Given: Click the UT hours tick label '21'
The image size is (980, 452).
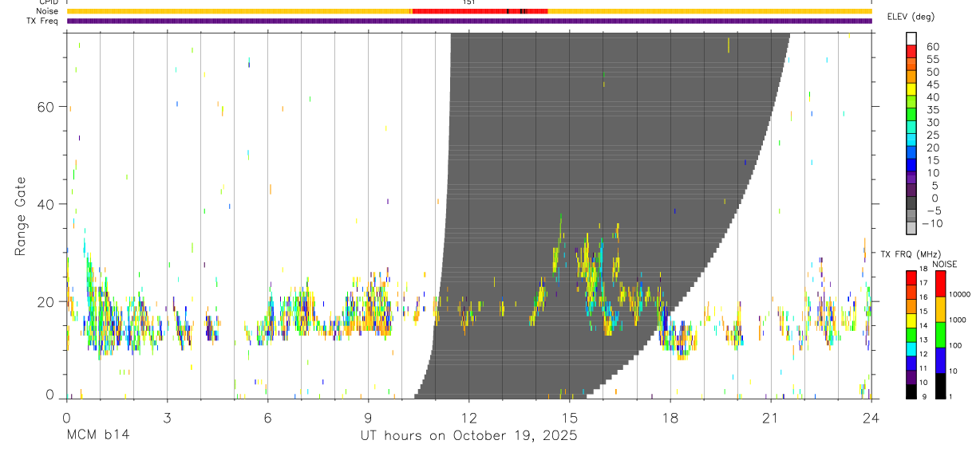Looking at the screenshot, I should pos(771,418).
